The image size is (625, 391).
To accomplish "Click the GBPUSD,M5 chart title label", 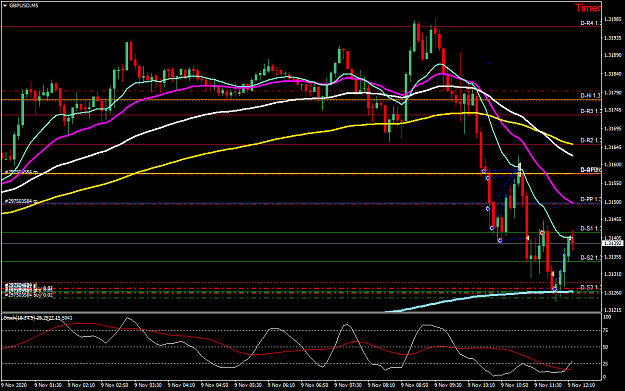I will tap(24, 6).
